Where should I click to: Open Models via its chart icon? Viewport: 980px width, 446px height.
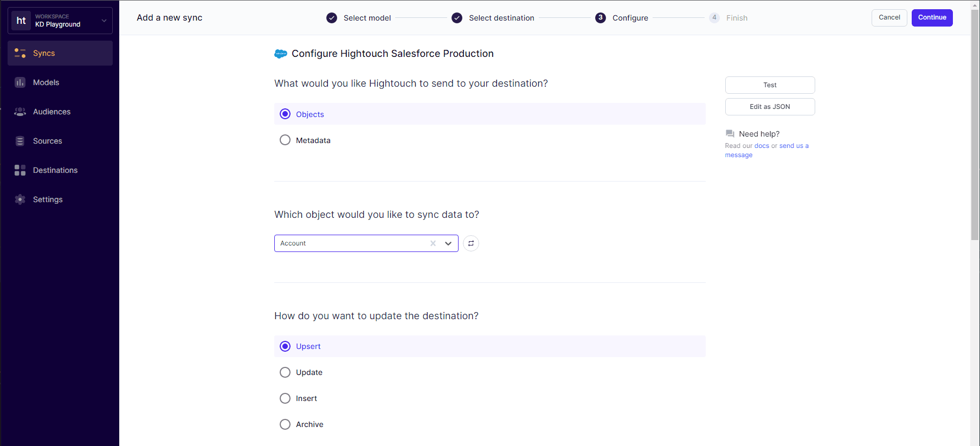pyautogui.click(x=20, y=82)
